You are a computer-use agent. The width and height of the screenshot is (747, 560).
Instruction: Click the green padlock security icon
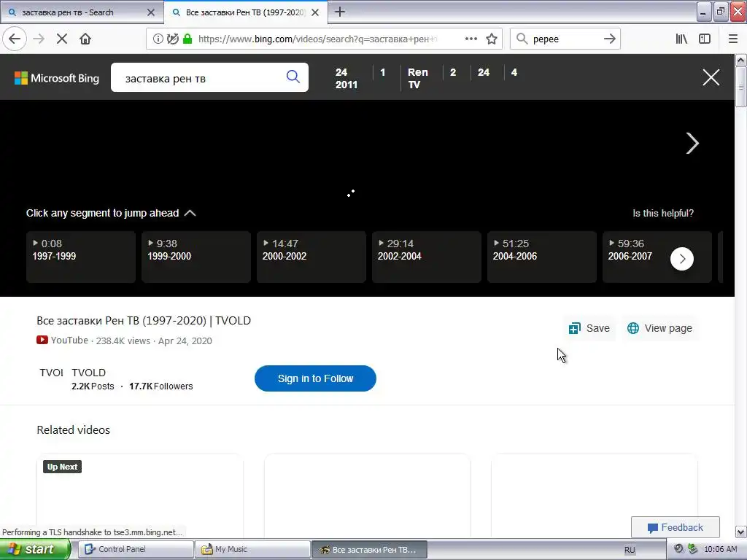click(x=187, y=39)
